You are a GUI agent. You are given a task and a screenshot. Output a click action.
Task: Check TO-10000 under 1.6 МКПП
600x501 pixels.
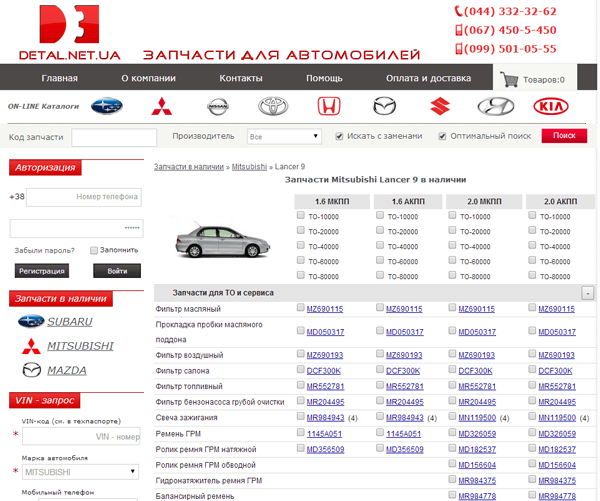point(301,215)
